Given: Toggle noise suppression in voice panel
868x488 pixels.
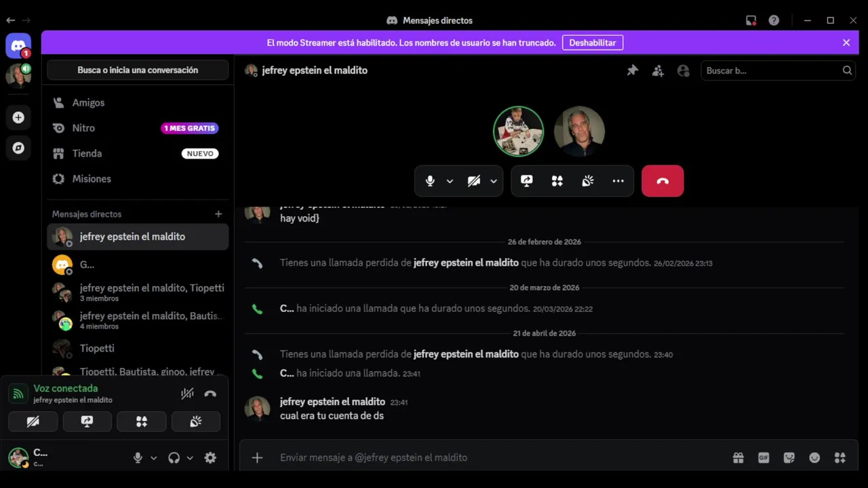Looking at the screenshot, I should click(188, 393).
